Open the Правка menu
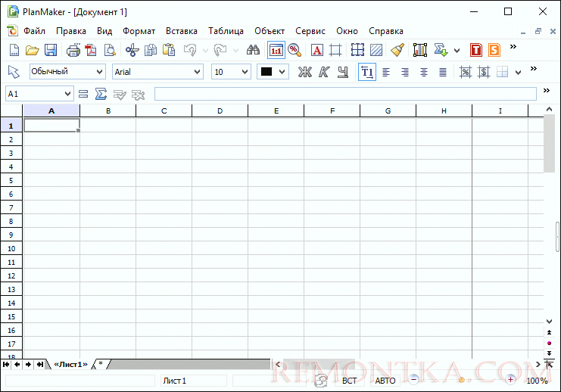This screenshot has height=392, width=561. 71,31
